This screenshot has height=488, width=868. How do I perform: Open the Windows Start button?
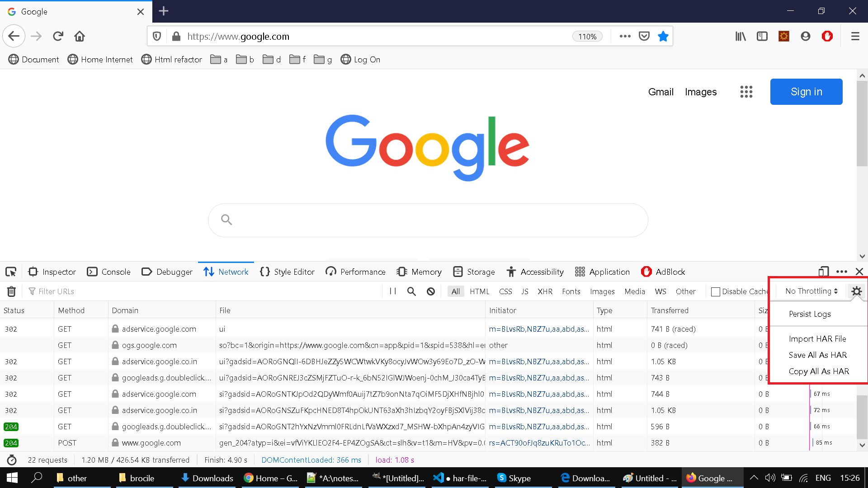pyautogui.click(x=12, y=478)
